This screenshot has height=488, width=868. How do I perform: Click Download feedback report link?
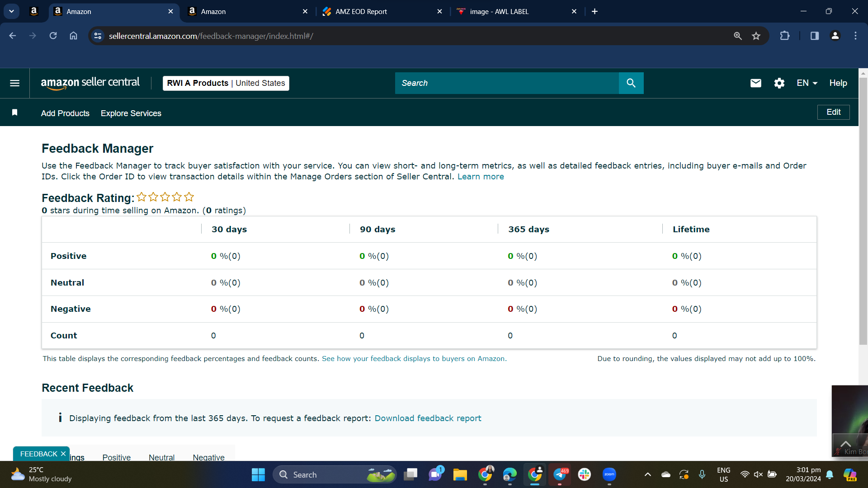click(x=428, y=418)
